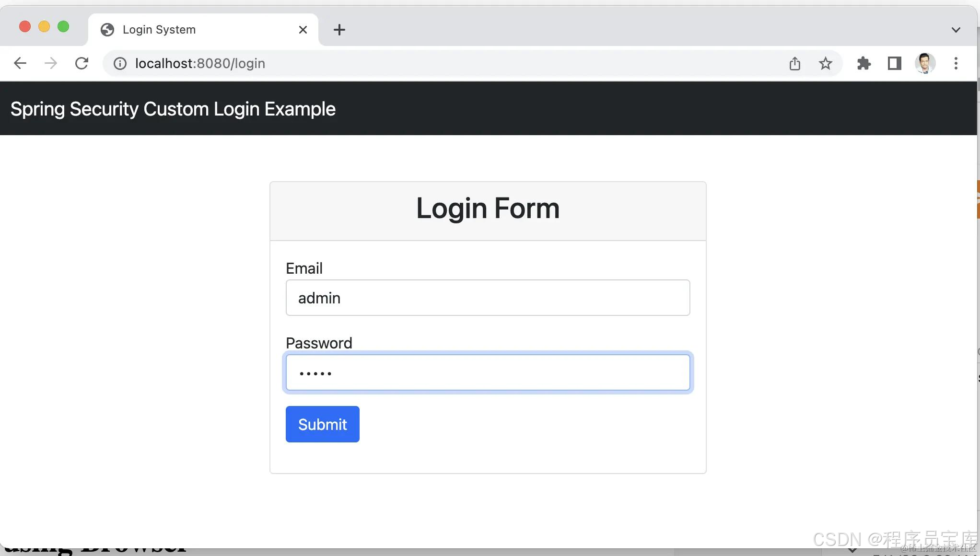Reload the login page

point(82,63)
